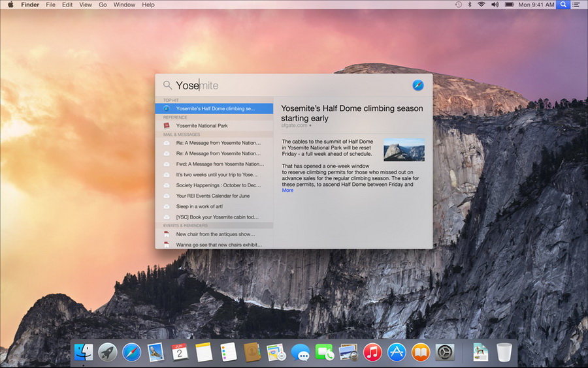Select the "Yosemite National Park" reference result
The height and width of the screenshot is (368, 588).
pos(214,126)
